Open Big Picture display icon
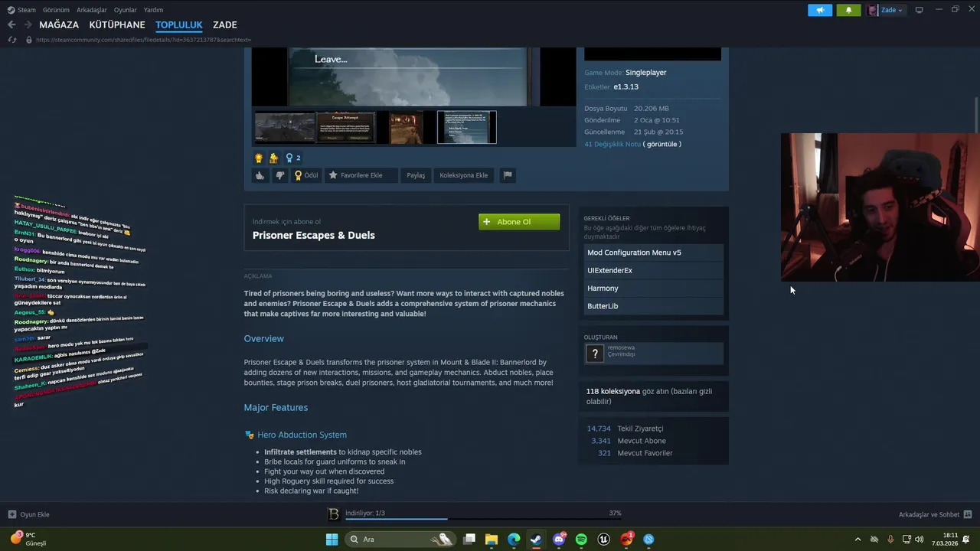 919,10
